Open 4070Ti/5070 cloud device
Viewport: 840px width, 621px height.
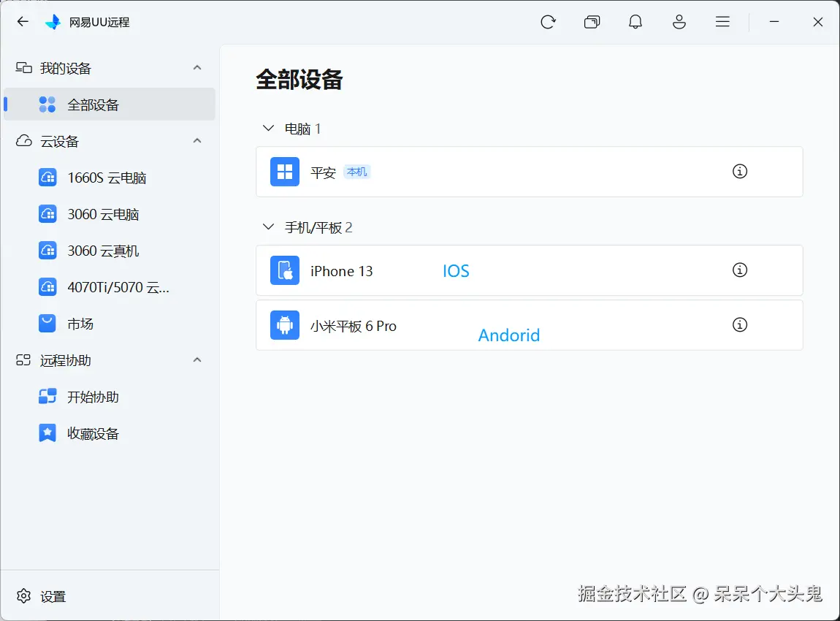110,287
